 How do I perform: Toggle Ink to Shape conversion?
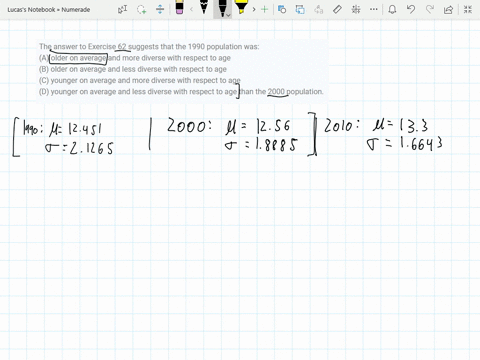tap(300, 9)
